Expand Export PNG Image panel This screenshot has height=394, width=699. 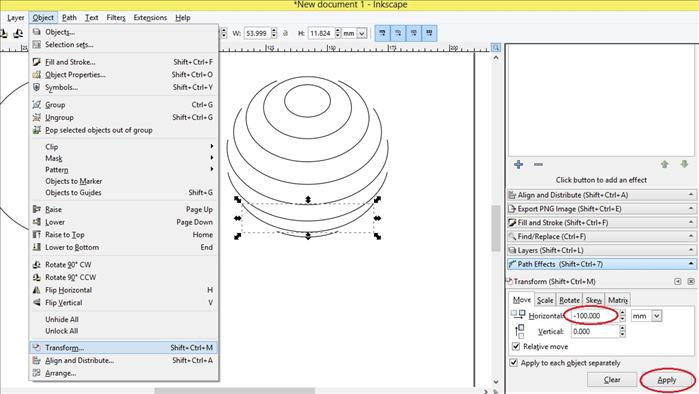(602, 209)
